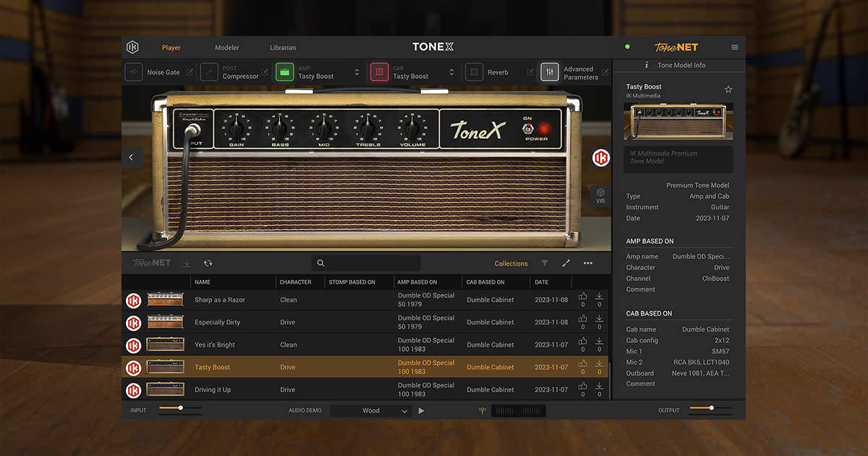The image size is (868, 456).
Task: Open the AMP Tasty Boost selector arrows
Action: 357,72
